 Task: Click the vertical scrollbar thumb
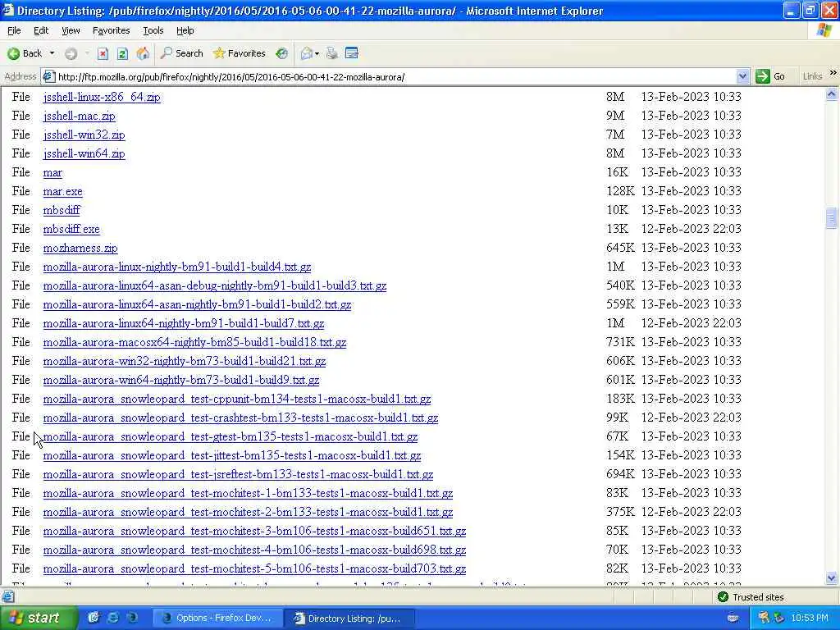pos(832,218)
